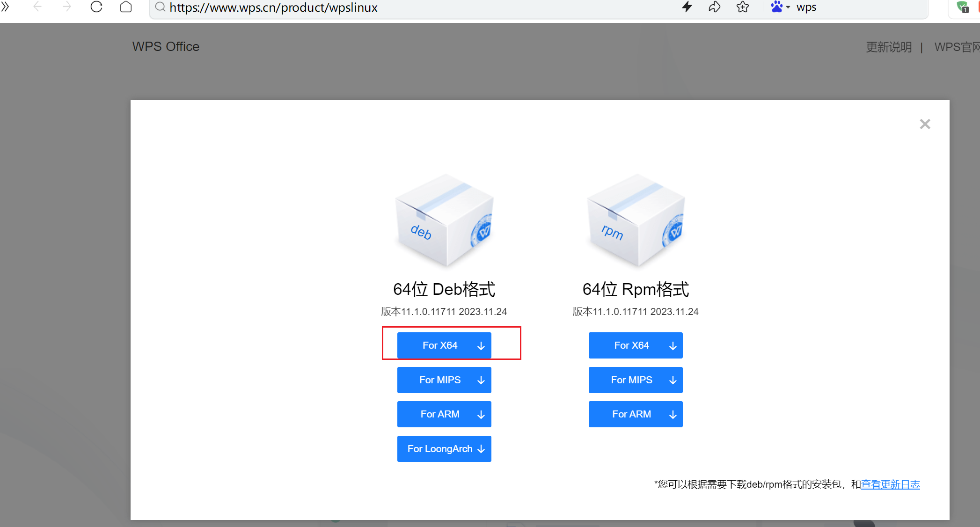Bookmark page with the star icon
This screenshot has height=527, width=980.
point(743,7)
